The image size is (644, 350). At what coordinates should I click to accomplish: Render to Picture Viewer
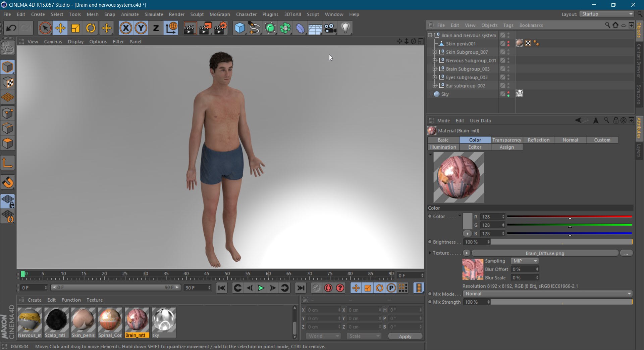[x=205, y=28]
